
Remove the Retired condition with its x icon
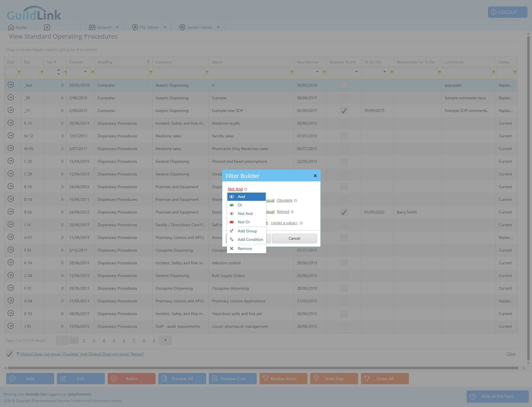point(292,212)
